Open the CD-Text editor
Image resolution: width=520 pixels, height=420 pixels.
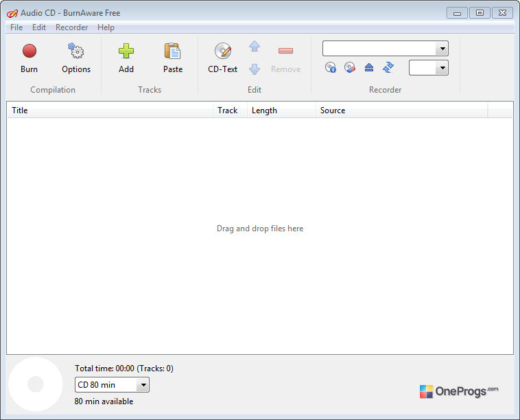click(x=222, y=58)
